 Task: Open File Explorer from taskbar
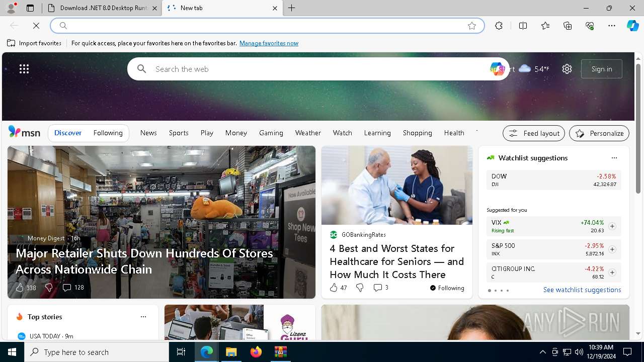(x=231, y=352)
